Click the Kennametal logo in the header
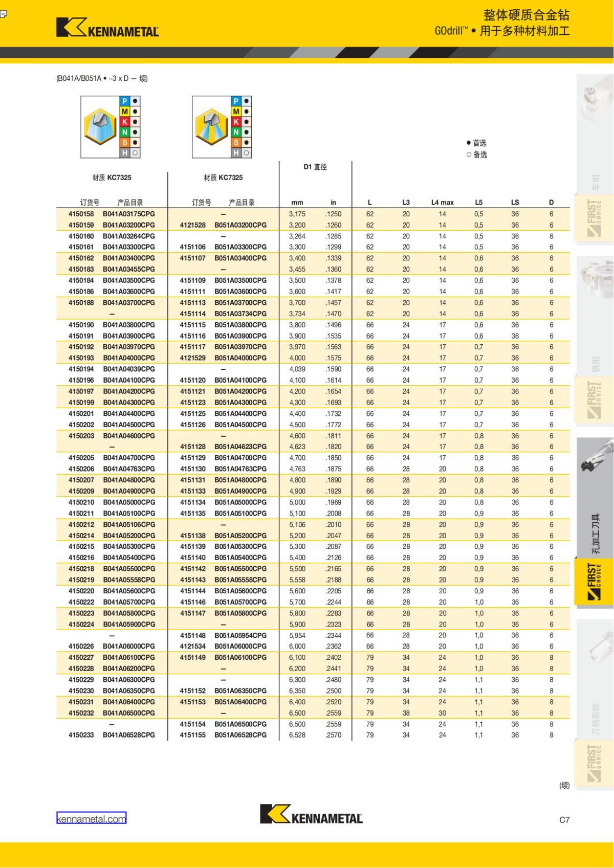 tap(107, 28)
